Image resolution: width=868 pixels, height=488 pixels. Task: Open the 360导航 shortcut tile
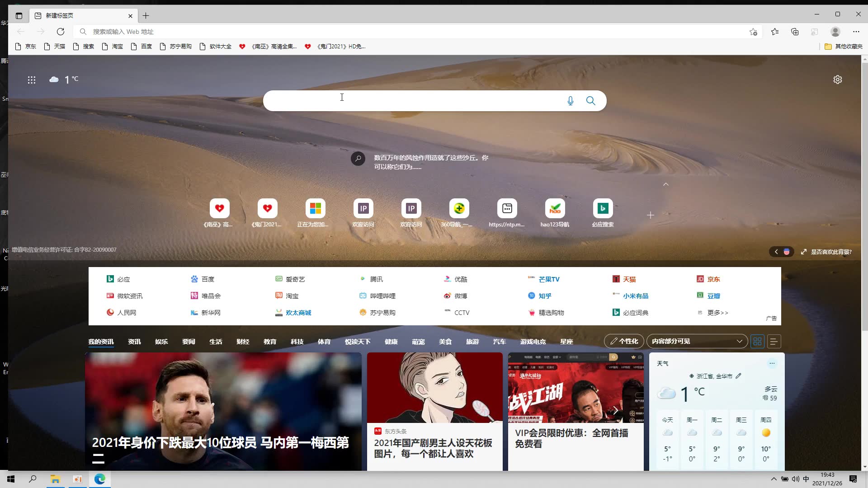coord(459,208)
